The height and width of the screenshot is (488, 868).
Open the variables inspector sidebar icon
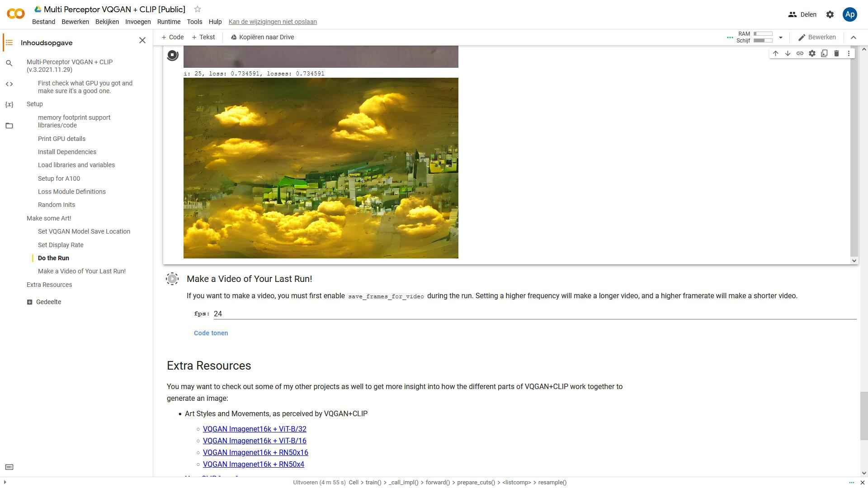click(9, 104)
